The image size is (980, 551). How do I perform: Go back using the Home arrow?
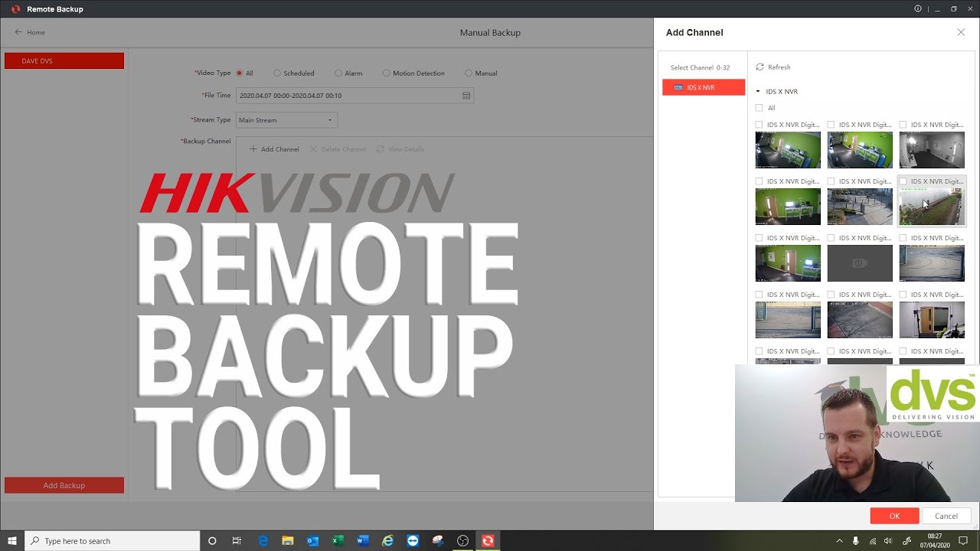pyautogui.click(x=18, y=32)
